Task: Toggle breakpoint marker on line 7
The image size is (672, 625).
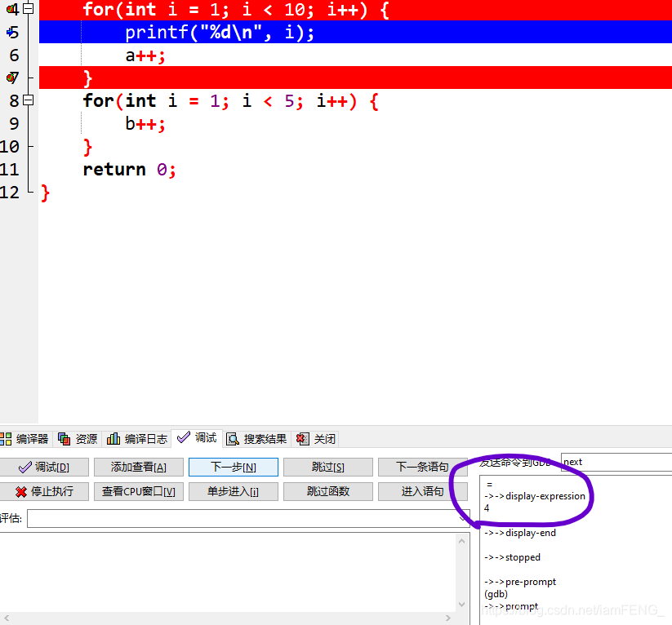Action: (x=11, y=78)
